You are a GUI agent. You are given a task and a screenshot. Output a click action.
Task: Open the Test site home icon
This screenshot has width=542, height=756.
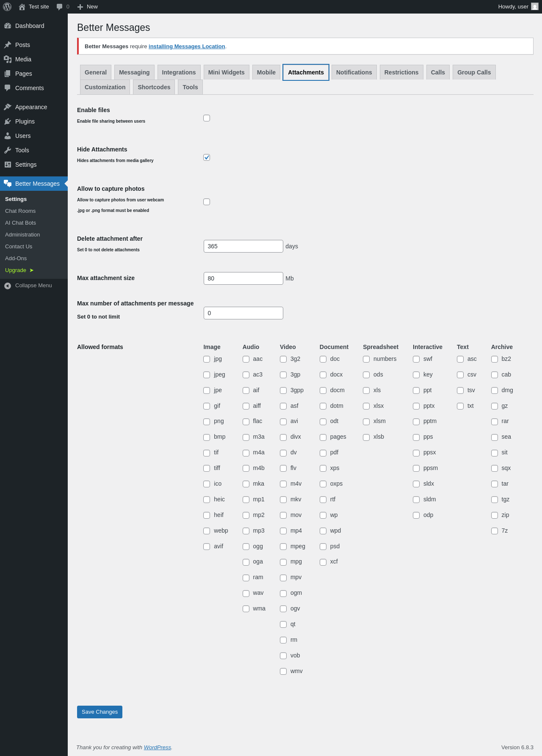22,7
